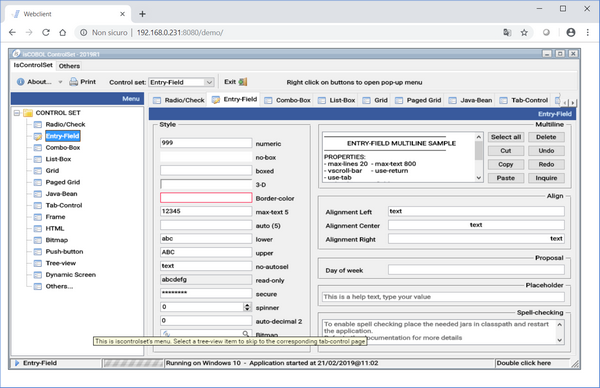Open the Control set combo box
This screenshot has height=388, width=600.
pos(181,82)
